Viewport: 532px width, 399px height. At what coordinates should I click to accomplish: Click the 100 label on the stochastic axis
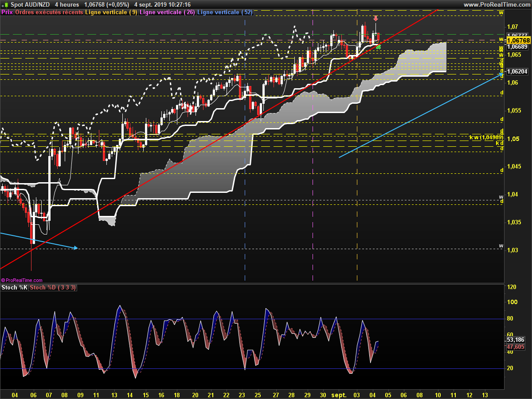coord(512,302)
